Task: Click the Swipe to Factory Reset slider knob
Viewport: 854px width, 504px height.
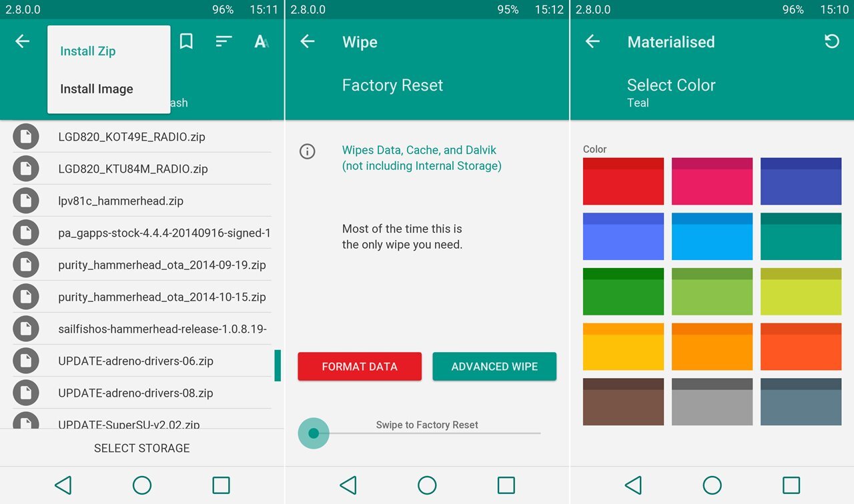Action: [x=314, y=433]
